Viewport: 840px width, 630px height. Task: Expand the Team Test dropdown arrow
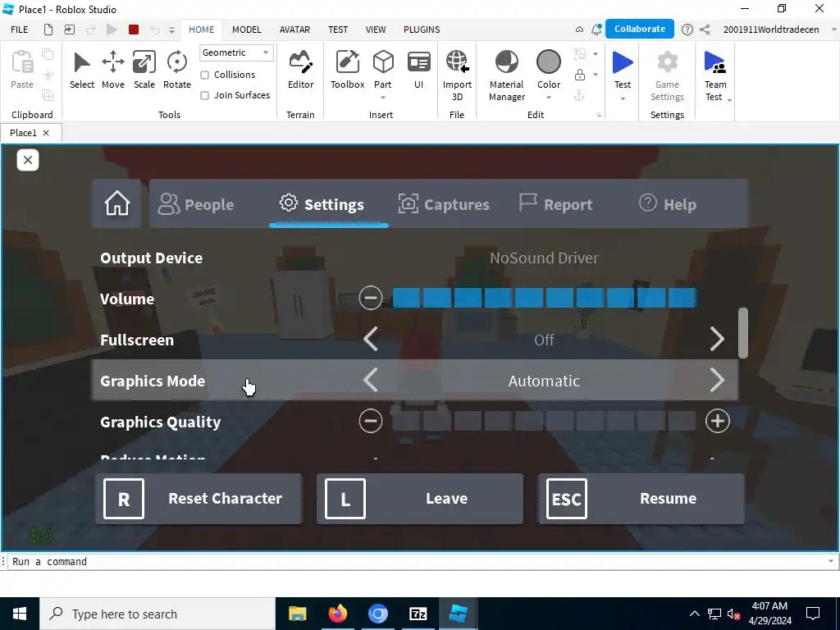click(729, 100)
